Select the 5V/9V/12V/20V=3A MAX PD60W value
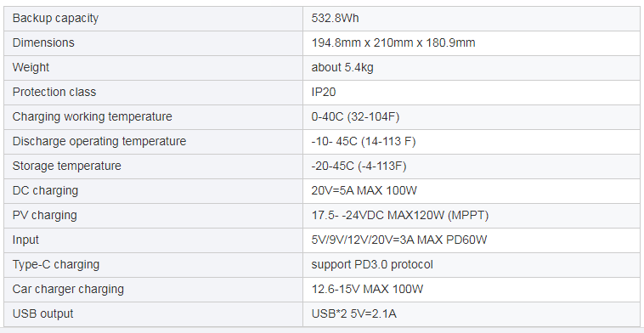 (x=398, y=240)
